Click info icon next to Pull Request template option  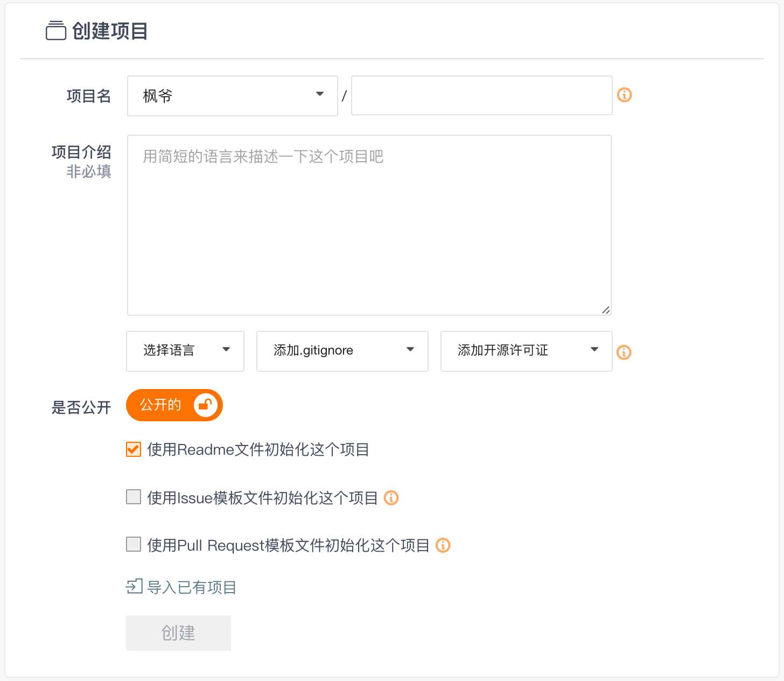[x=443, y=545]
